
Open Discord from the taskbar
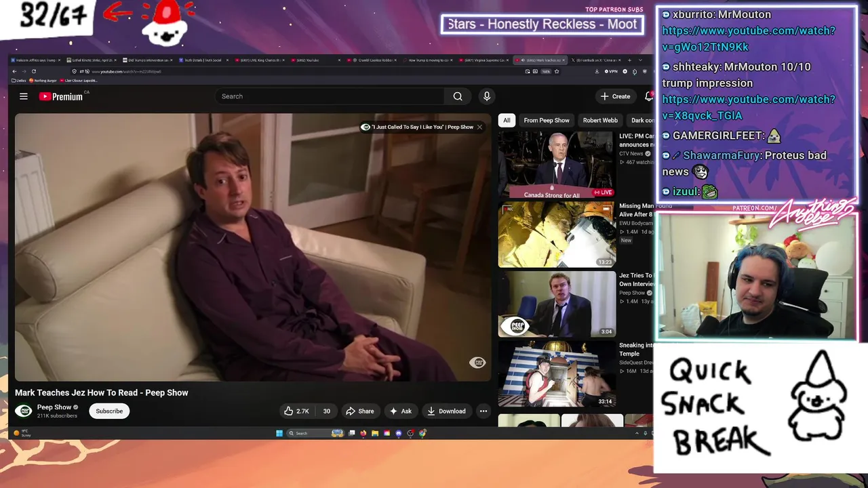399,433
